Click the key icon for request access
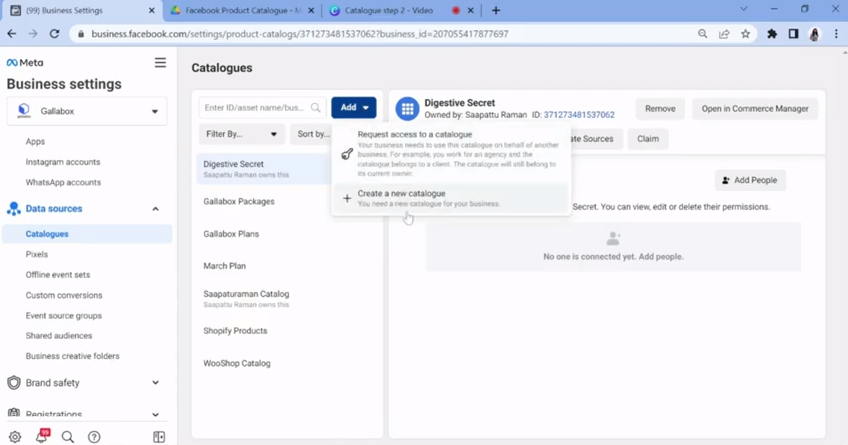 347,154
